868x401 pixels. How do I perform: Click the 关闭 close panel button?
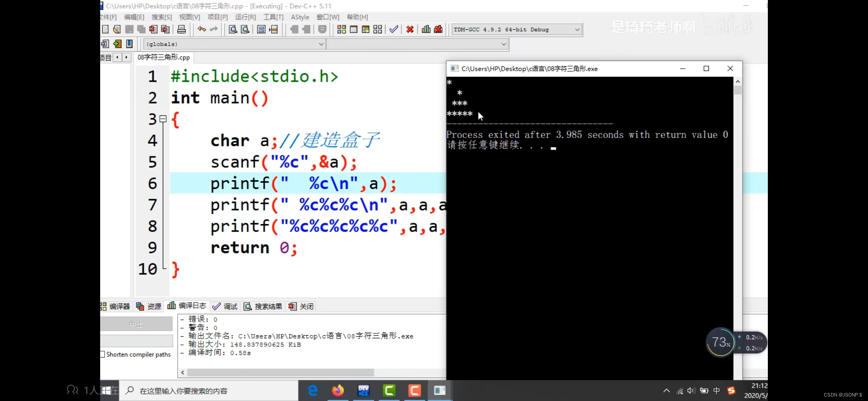coord(301,306)
